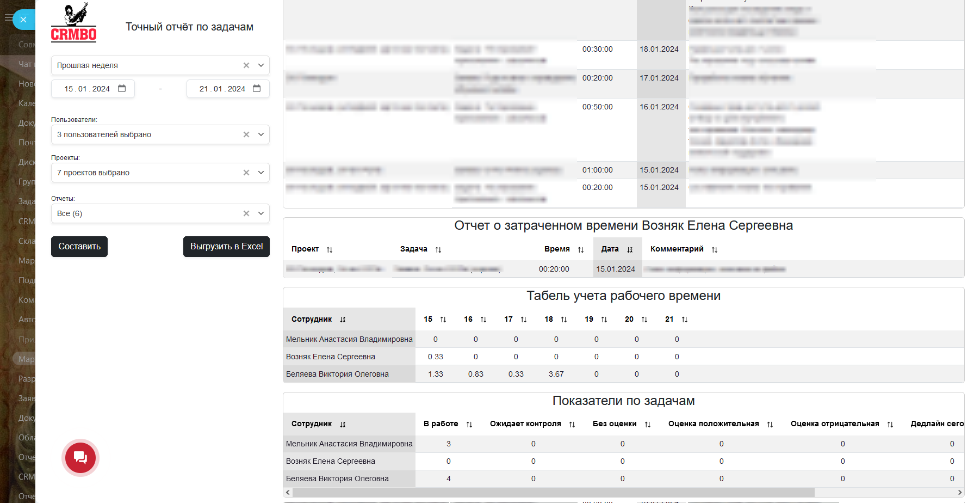Sort by 'Ожидает контроля' column
Viewport: 980px width, 503px height.
click(572, 425)
